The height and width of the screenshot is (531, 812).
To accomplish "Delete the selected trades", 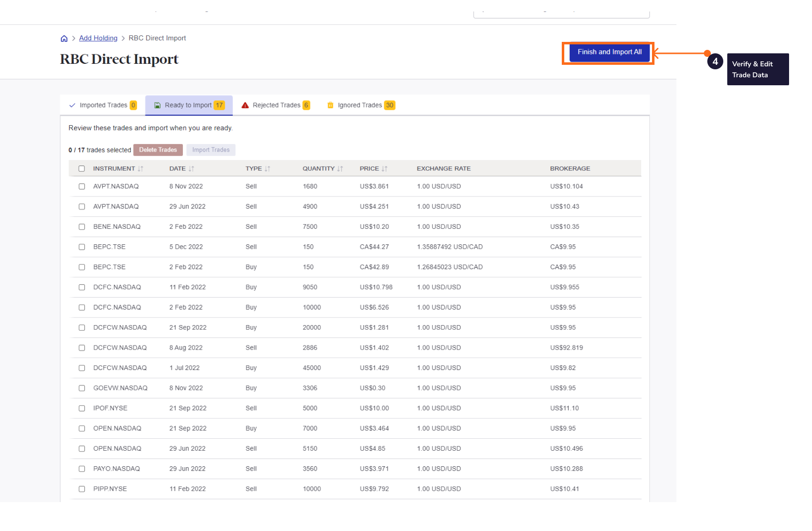I will tap(158, 150).
